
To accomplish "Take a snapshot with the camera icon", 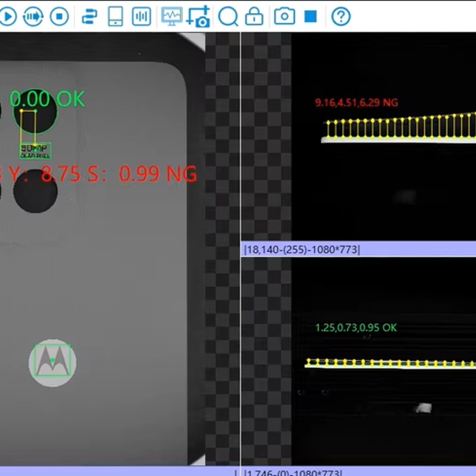I will coord(284,16).
